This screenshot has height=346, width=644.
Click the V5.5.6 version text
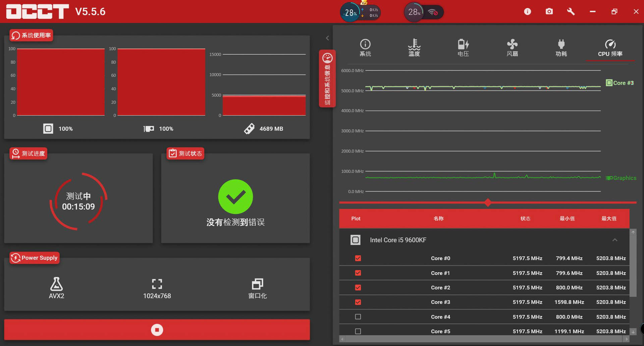tap(90, 12)
